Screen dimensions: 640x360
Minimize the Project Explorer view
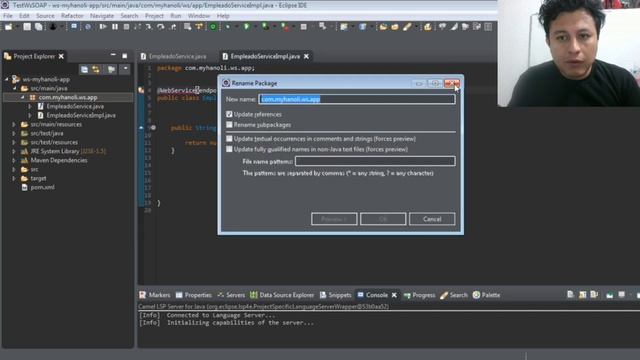113,56
